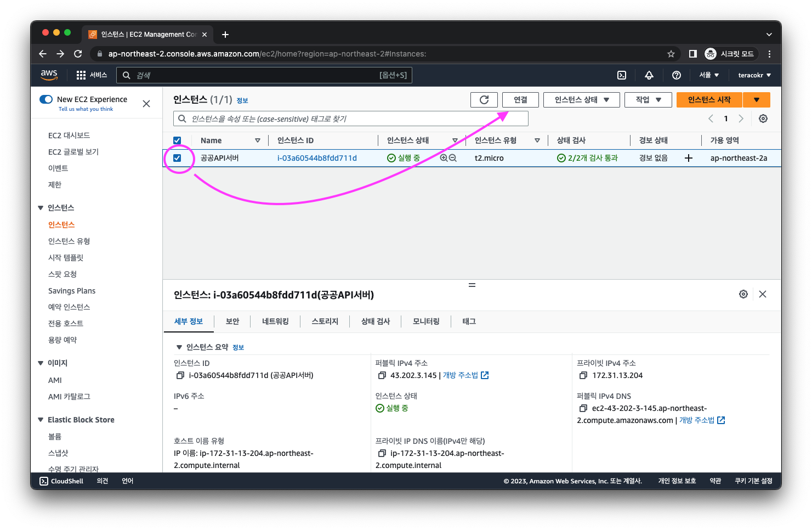Switch to 상태 검사 tab
Image resolution: width=812 pixels, height=530 pixels.
[376, 322]
